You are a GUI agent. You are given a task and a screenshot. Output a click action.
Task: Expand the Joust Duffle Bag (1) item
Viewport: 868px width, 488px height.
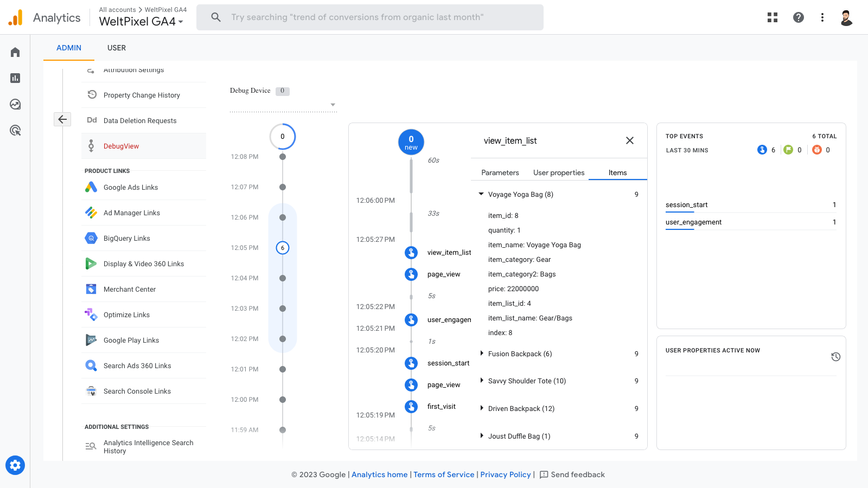click(x=481, y=436)
